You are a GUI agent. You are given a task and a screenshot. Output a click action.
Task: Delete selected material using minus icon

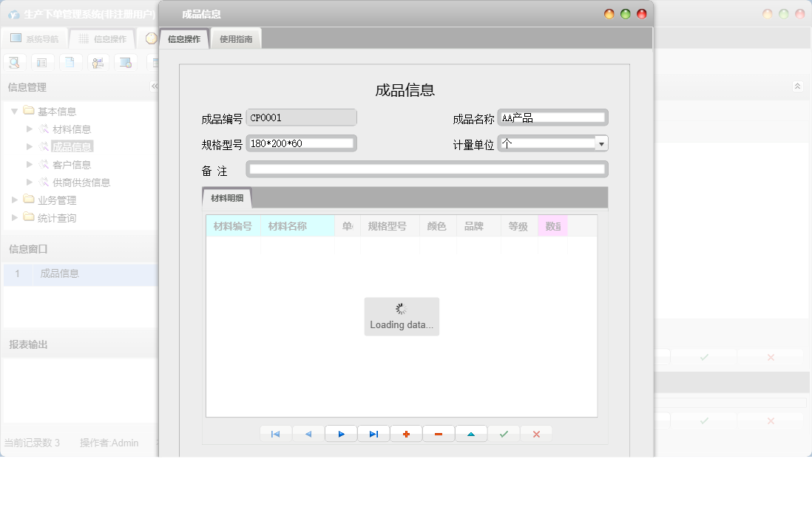[439, 434]
